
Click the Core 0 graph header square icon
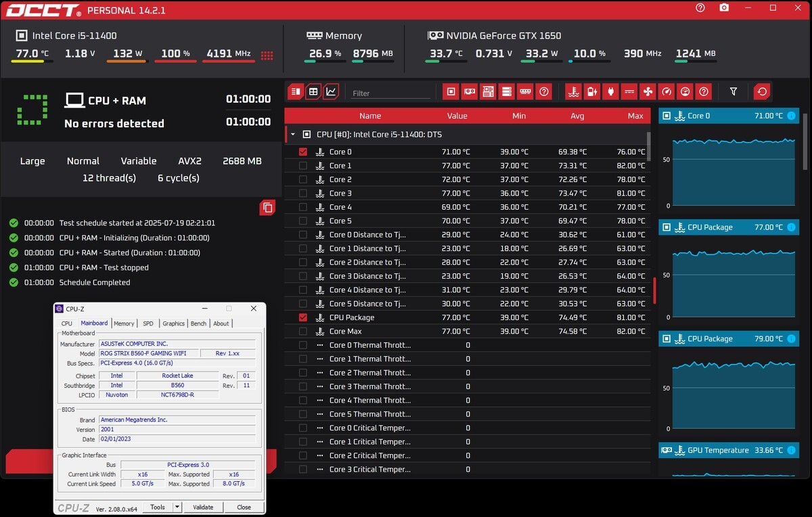[667, 116]
